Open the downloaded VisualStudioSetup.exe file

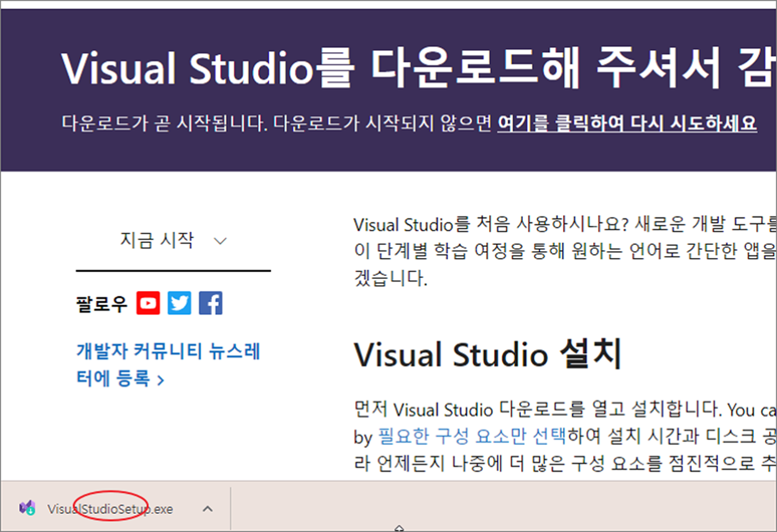pyautogui.click(x=111, y=509)
